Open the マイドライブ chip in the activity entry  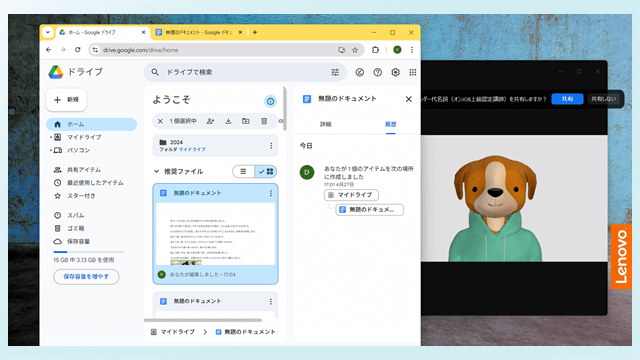(x=351, y=195)
